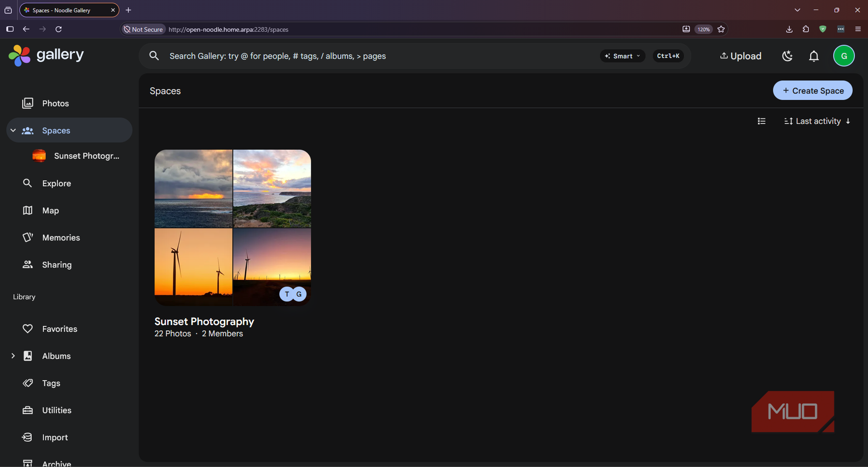Collapse the Spaces sidebar section
868x467 pixels.
(13, 130)
